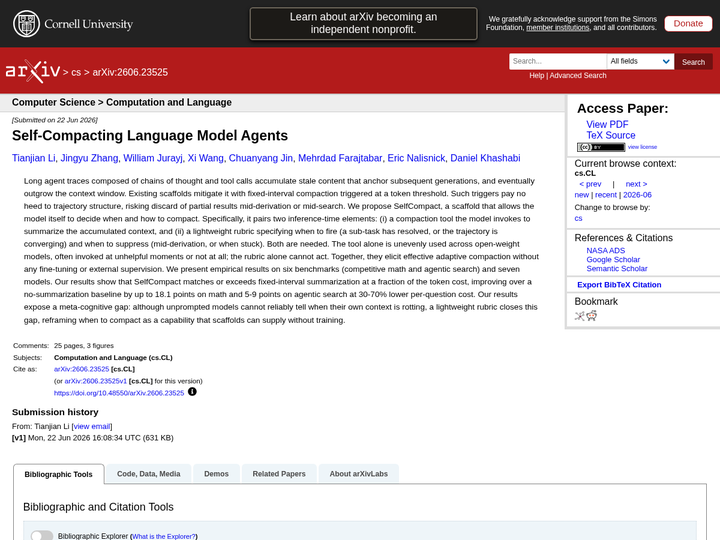This screenshot has height=540, width=720.
Task: Open the arXiv:2606.23525v1 version link
Action: coord(96,381)
